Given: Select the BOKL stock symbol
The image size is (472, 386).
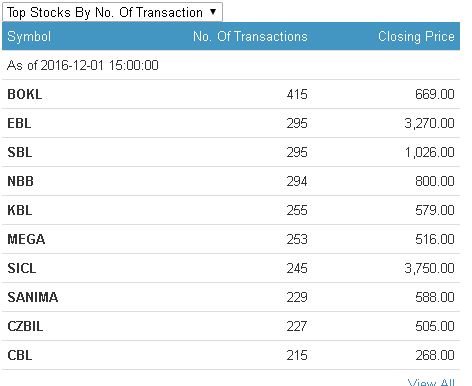Looking at the screenshot, I should (x=25, y=94).
